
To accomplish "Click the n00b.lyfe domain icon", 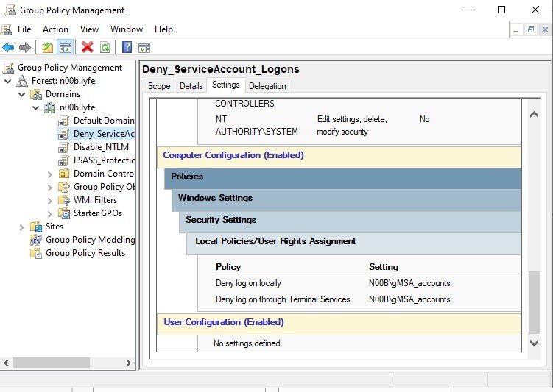I will (x=50, y=107).
